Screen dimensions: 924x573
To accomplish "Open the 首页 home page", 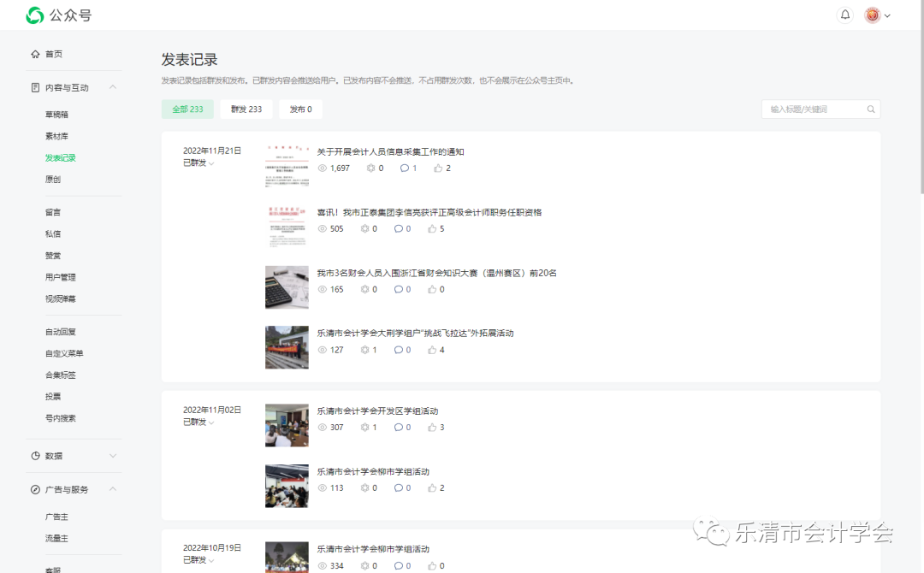I will pyautogui.click(x=52, y=53).
